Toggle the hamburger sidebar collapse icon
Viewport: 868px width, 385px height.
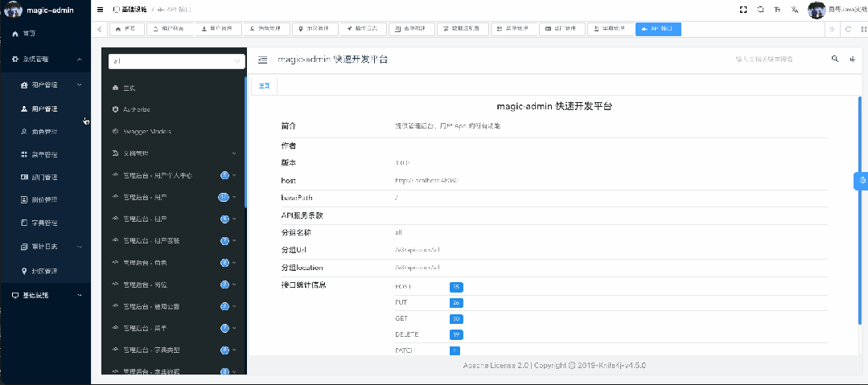[100, 9]
